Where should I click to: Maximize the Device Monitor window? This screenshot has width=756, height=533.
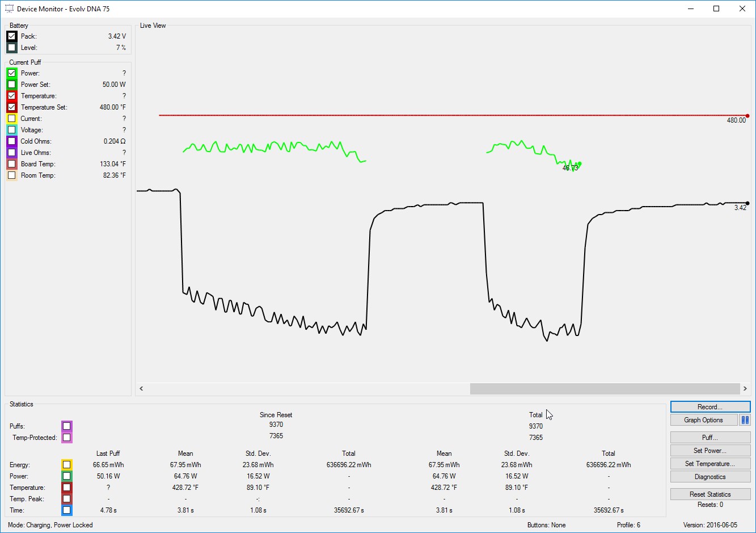tap(716, 9)
